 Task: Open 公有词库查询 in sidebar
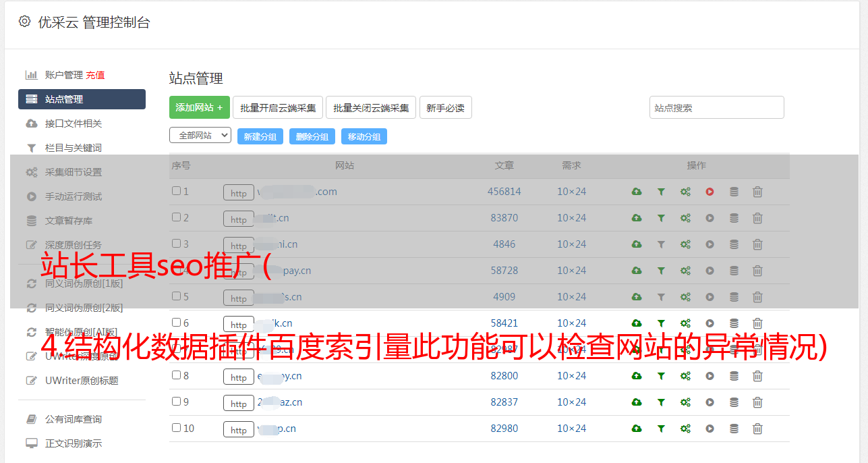click(74, 419)
